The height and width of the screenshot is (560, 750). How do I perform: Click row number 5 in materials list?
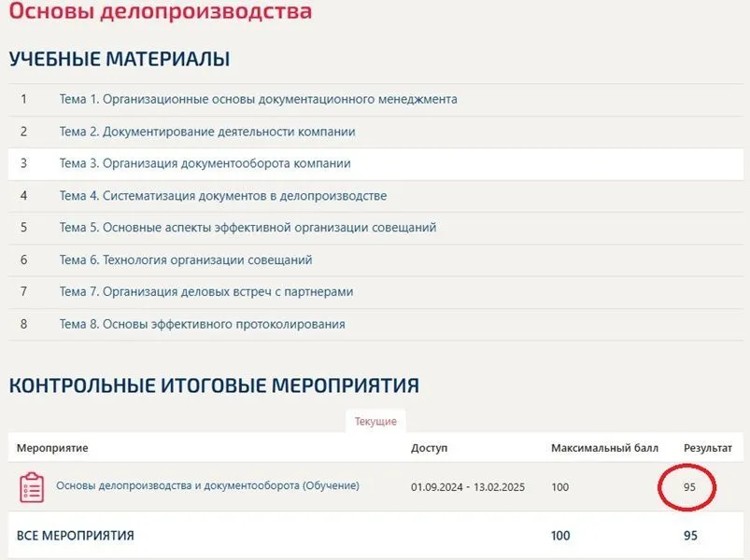pos(23,228)
